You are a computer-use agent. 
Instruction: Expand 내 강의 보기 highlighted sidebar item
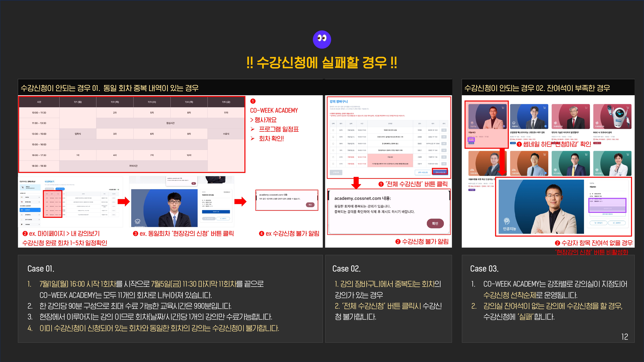click(x=39, y=210)
